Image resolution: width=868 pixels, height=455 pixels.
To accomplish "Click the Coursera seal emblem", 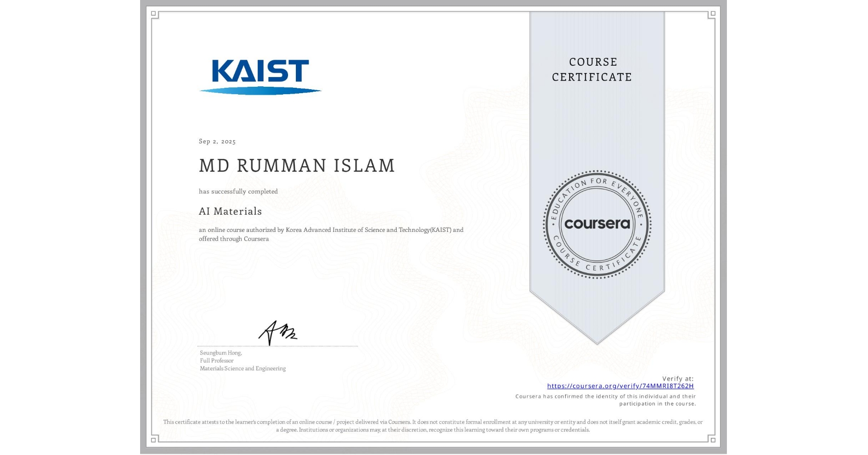I will click(597, 224).
